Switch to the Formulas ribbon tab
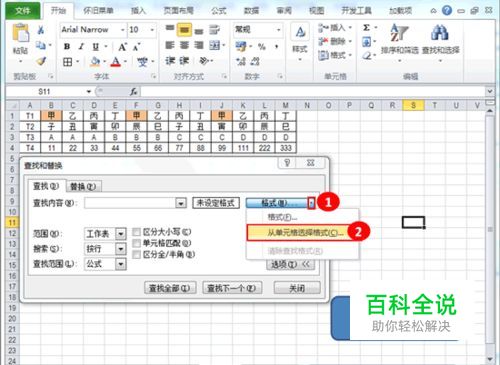This screenshot has height=365, width=500. coord(219,11)
